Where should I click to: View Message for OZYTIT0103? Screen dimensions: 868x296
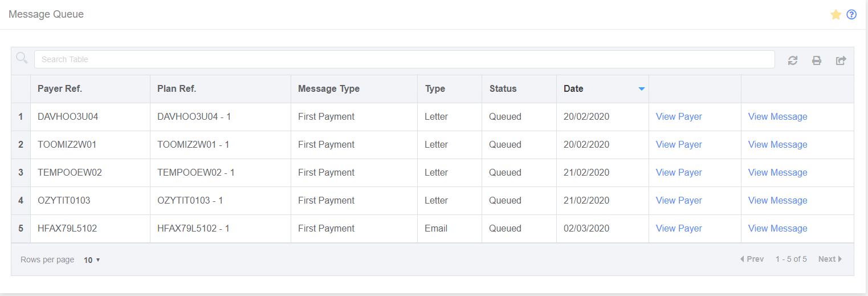(777, 200)
